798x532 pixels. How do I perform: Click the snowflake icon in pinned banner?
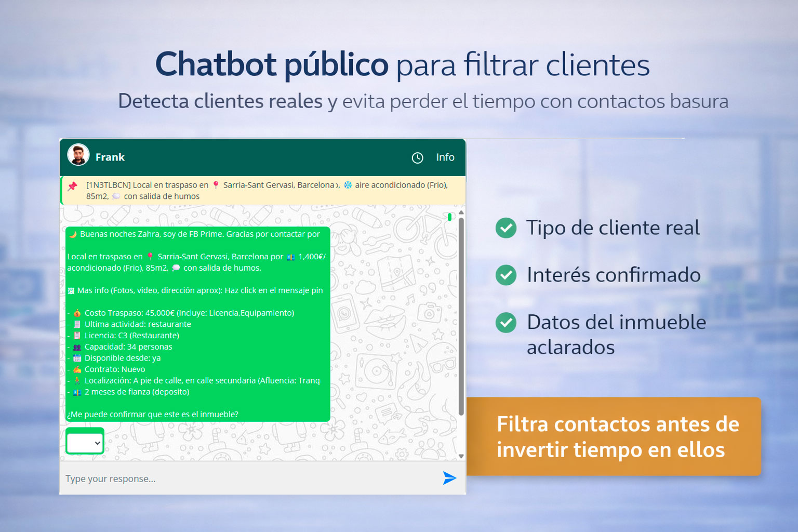coord(348,185)
